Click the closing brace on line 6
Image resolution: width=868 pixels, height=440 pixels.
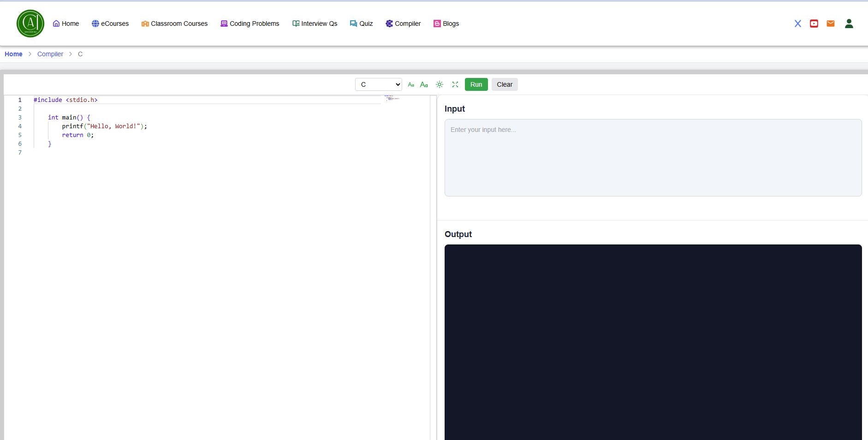50,143
